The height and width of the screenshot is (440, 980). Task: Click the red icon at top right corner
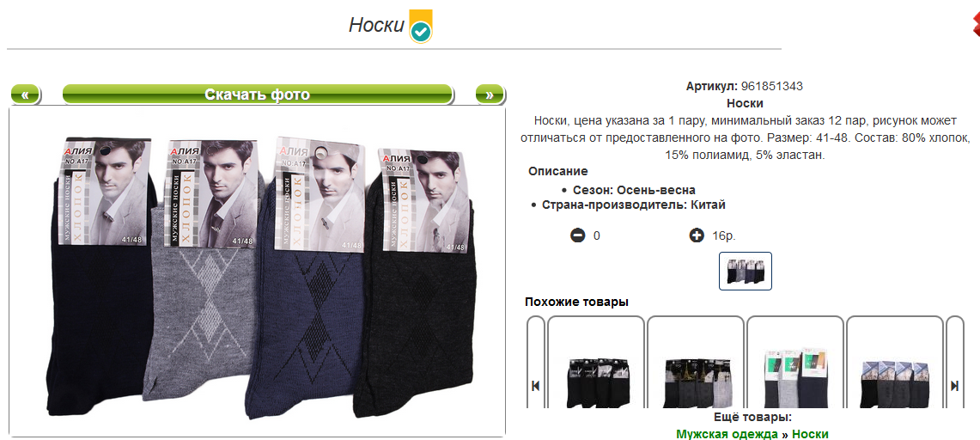(975, 25)
